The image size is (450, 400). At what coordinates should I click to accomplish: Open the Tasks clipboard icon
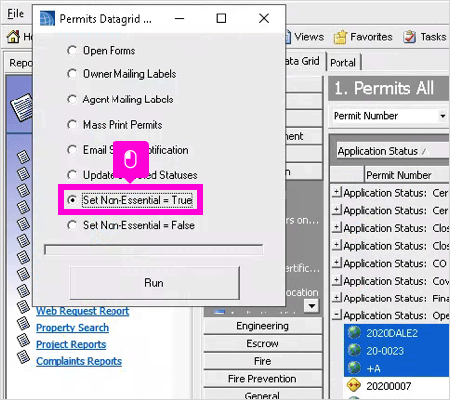pyautogui.click(x=409, y=37)
